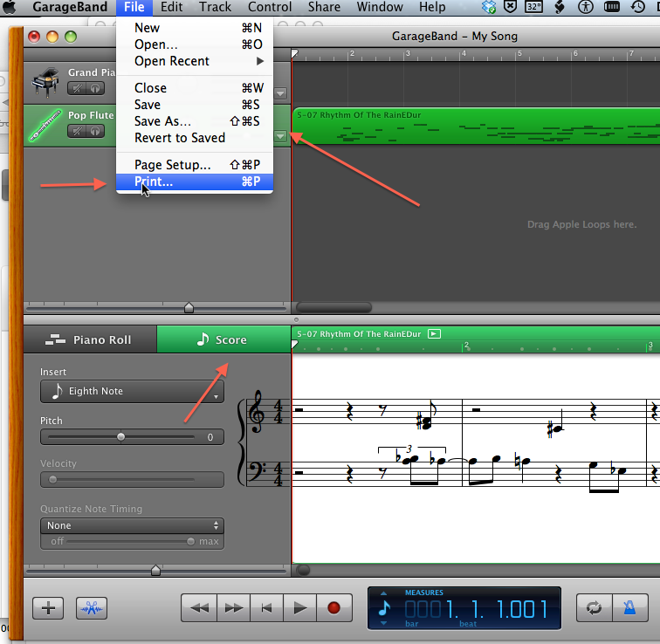660x644 pixels.
Task: Click the temperature 32° menu bar icon
Action: coord(533,7)
